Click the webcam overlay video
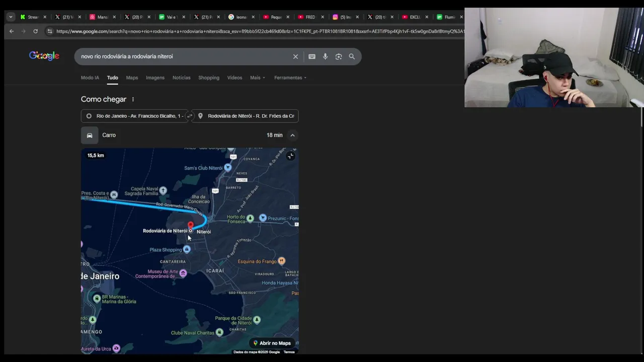644x362 pixels. pos(554,57)
